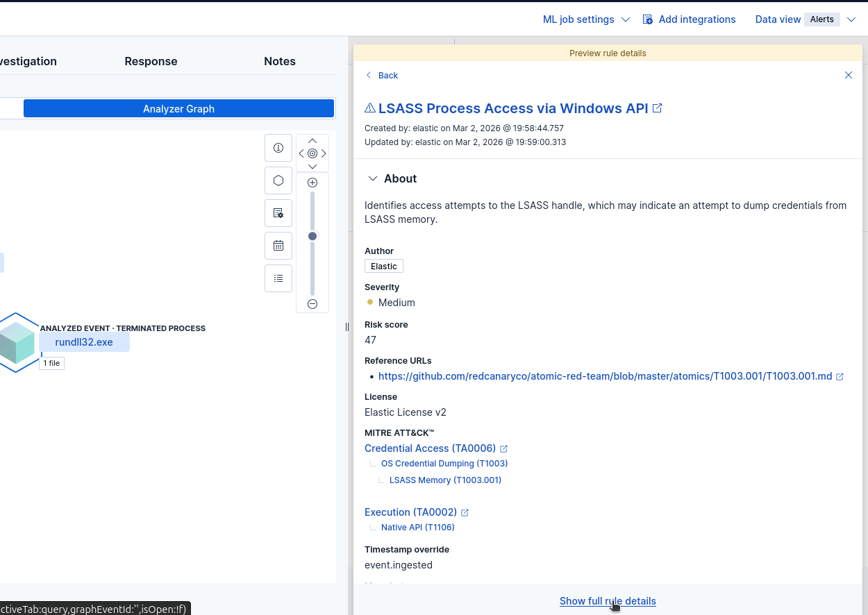Screen dimensions: 868x615
Task: Pan the graph up with arrow
Action: (x=312, y=141)
